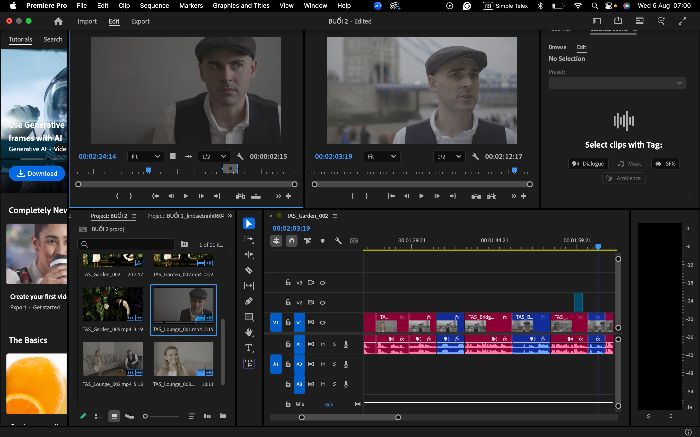
Task: Open the Search tab in Learn panel
Action: (x=53, y=39)
